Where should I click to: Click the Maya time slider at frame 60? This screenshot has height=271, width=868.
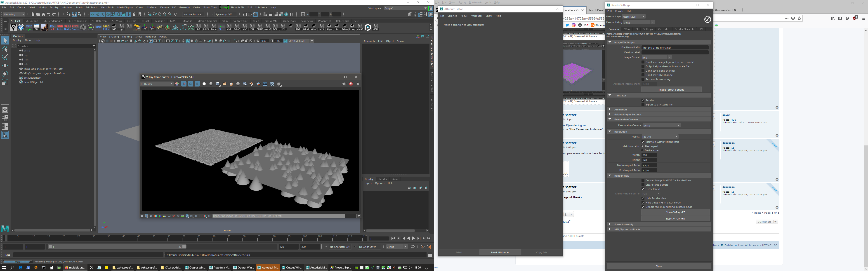pyautogui.click(x=182, y=239)
